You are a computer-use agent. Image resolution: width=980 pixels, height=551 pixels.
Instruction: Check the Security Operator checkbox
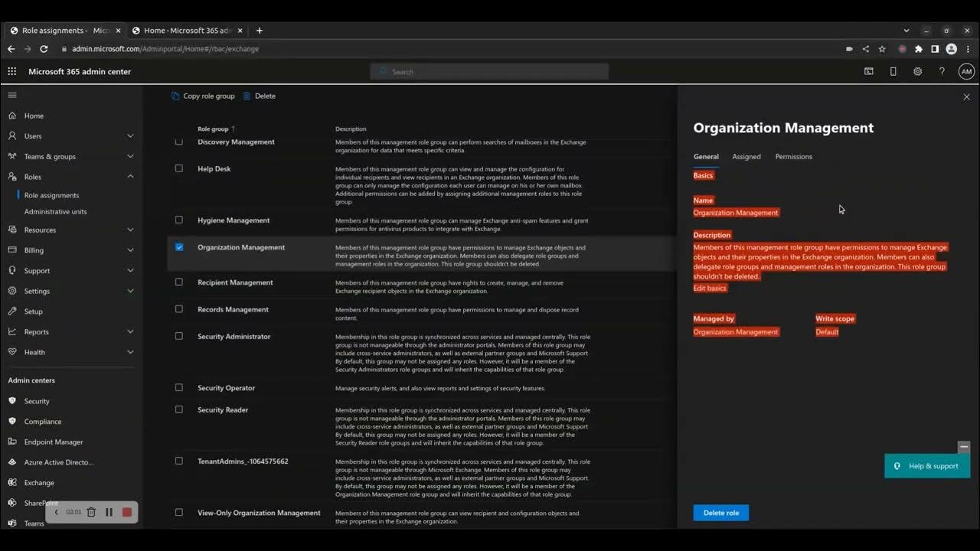(179, 387)
